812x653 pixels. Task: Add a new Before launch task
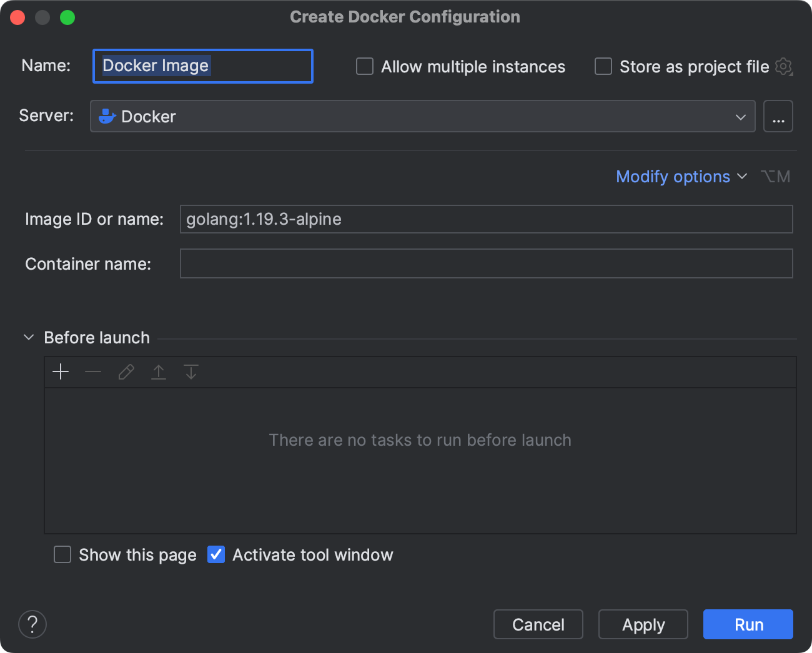[61, 371]
